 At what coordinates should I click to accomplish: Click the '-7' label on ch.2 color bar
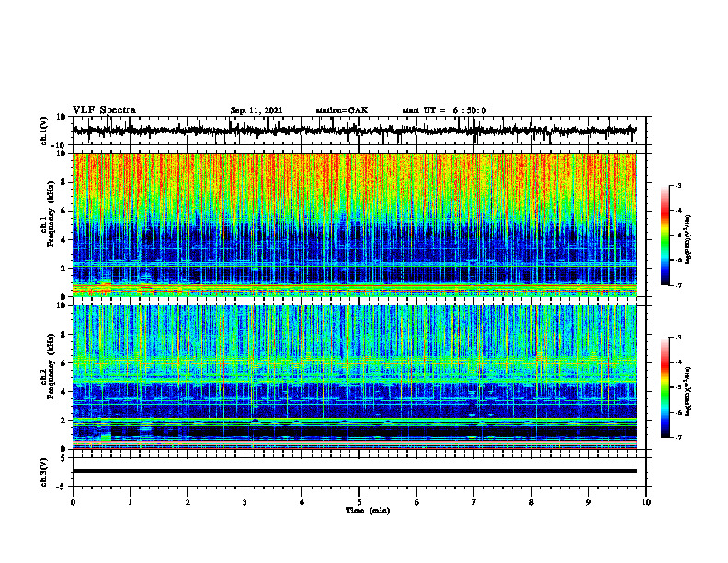(x=678, y=438)
